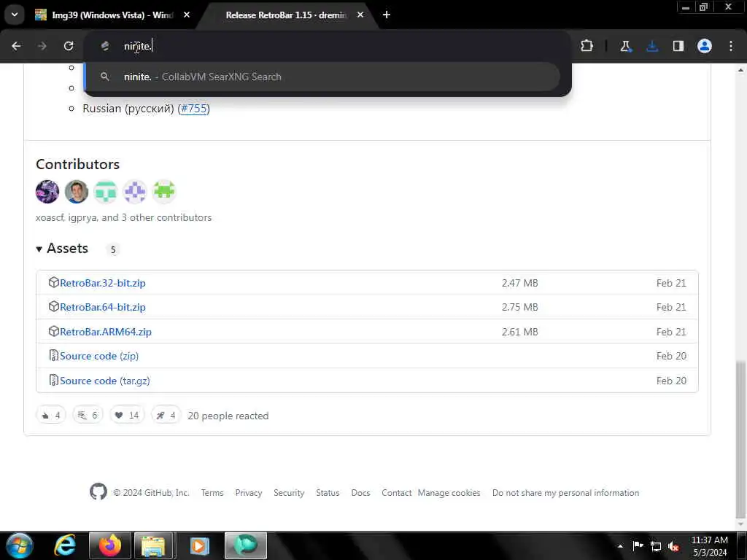Open the Privacy footer link
The height and width of the screenshot is (560, 747).
click(249, 493)
